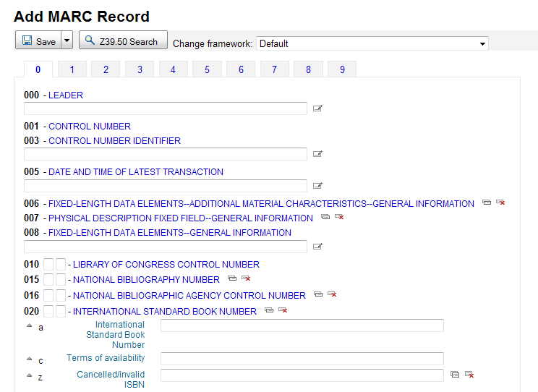
Task: Click first indicator box of tag 020
Action: click(48, 311)
